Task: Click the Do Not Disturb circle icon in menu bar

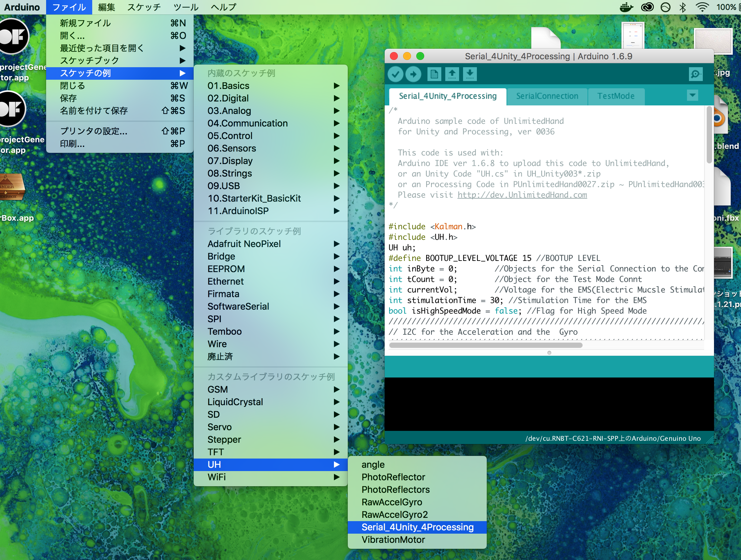Action: (665, 7)
